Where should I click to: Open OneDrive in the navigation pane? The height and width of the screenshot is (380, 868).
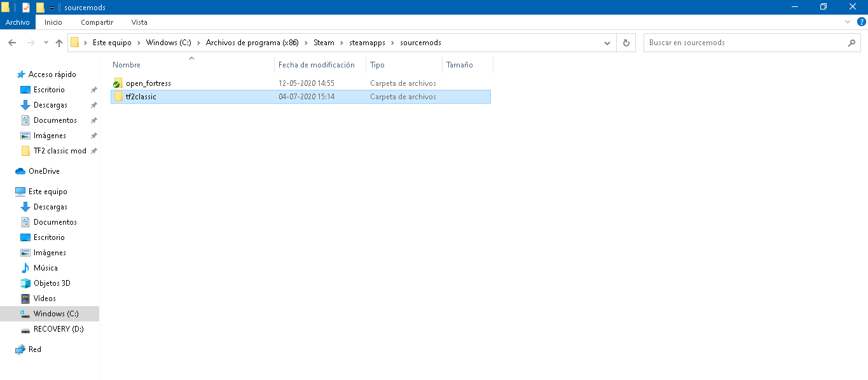coord(44,171)
